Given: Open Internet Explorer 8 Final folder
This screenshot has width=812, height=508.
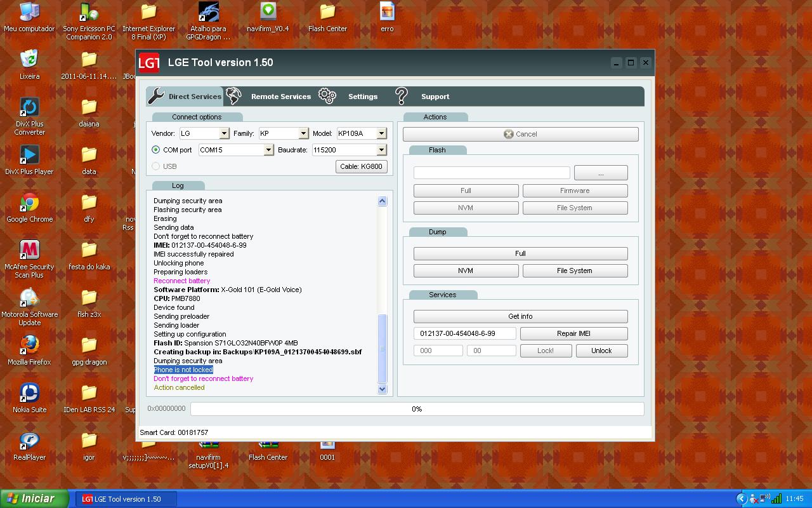Looking at the screenshot, I should (148, 21).
